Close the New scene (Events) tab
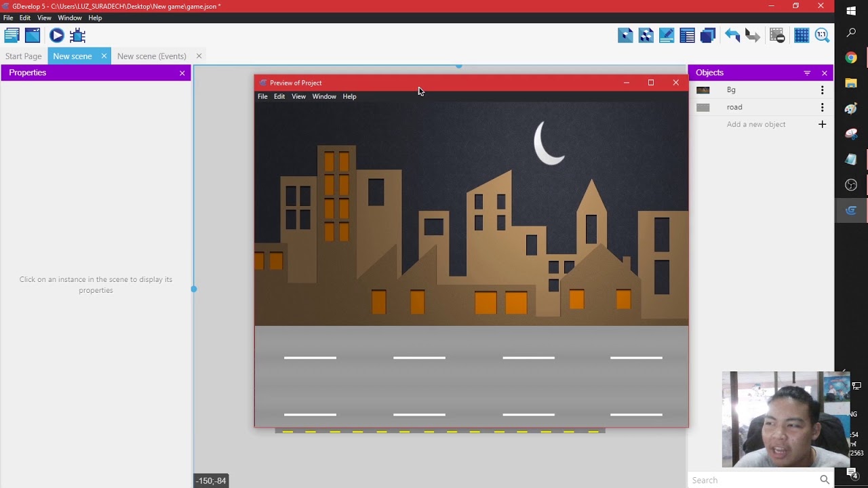 pyautogui.click(x=199, y=56)
